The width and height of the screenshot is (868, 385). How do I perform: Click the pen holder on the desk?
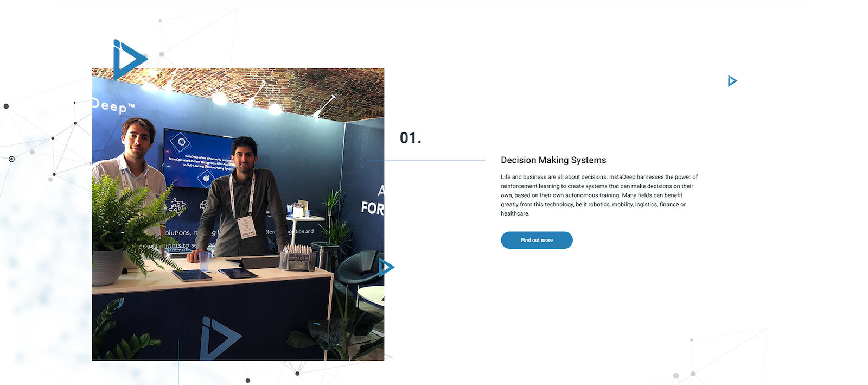coord(297,258)
